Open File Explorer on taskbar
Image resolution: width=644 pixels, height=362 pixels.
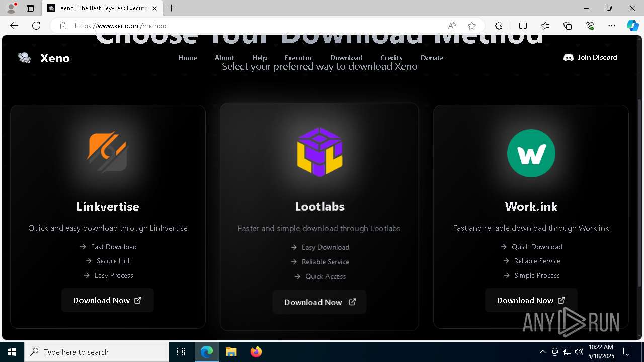tap(231, 352)
